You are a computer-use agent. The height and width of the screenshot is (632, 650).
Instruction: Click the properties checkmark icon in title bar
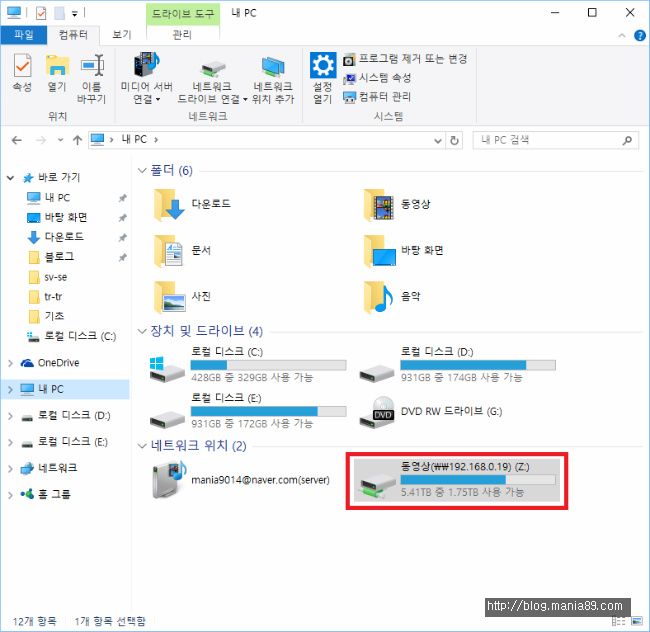41,13
